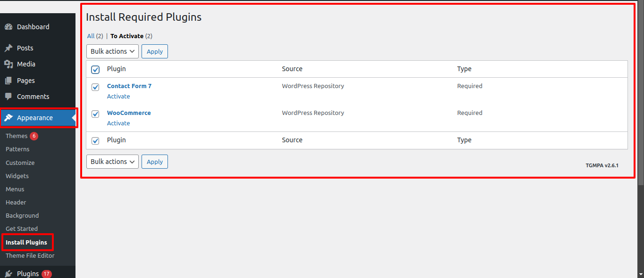Click the Comments speech bubble icon

[8, 97]
